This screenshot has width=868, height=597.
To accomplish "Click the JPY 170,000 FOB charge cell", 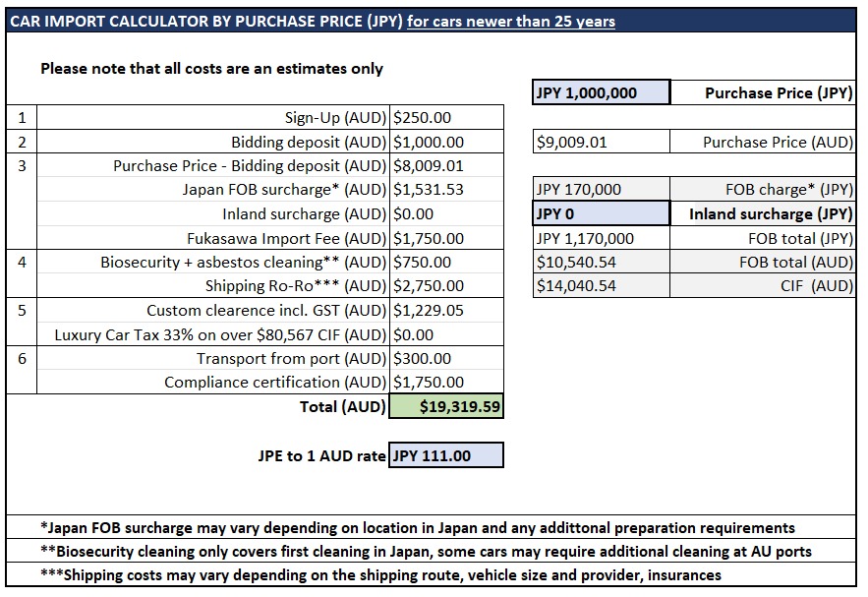I will tap(602, 190).
